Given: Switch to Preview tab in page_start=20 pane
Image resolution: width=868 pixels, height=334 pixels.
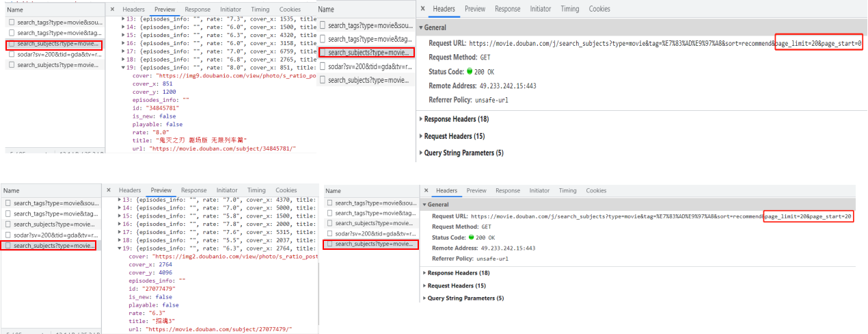Looking at the screenshot, I should coord(476,191).
